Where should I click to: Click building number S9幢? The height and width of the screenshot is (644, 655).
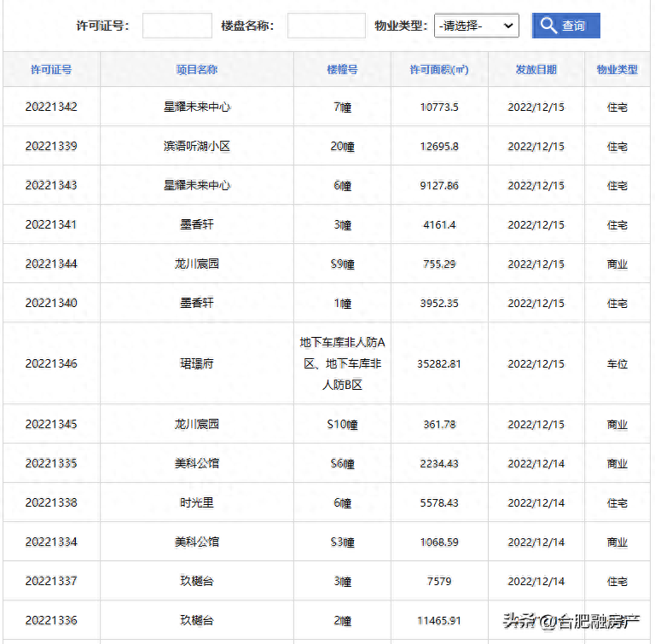coord(342,264)
